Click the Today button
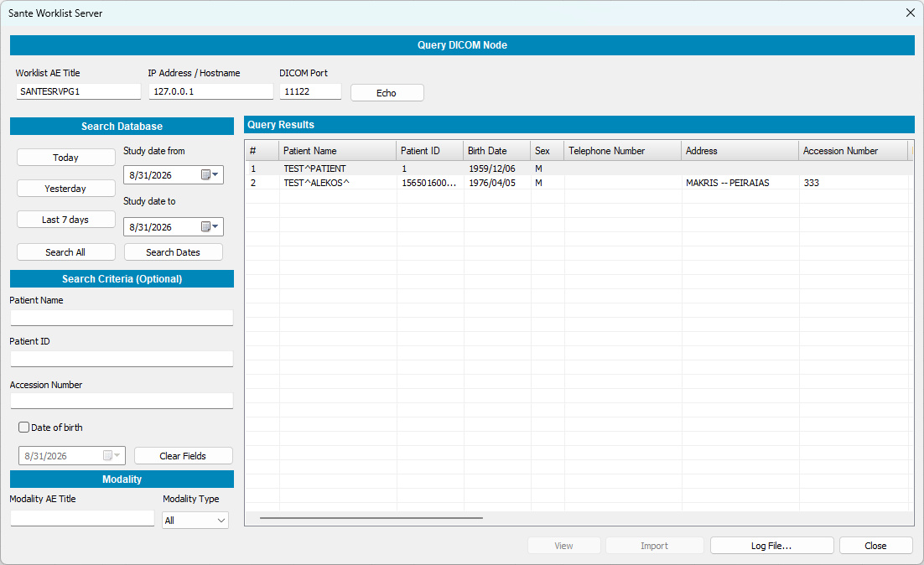 (66, 158)
